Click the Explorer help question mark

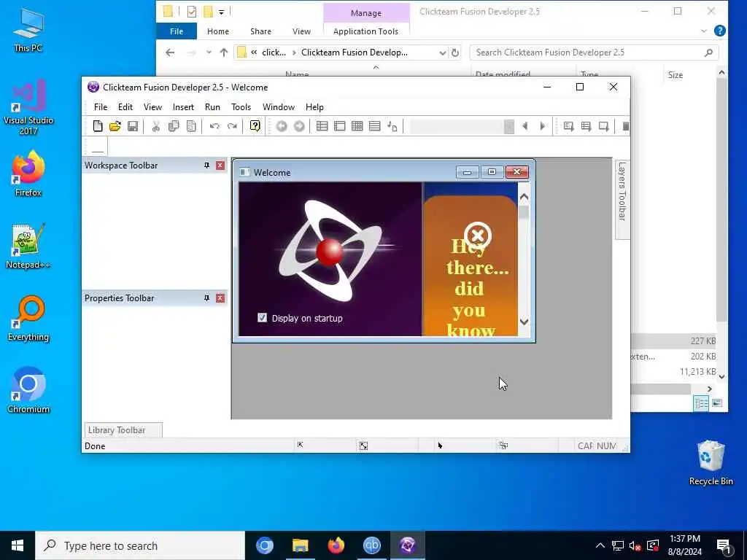[719, 31]
